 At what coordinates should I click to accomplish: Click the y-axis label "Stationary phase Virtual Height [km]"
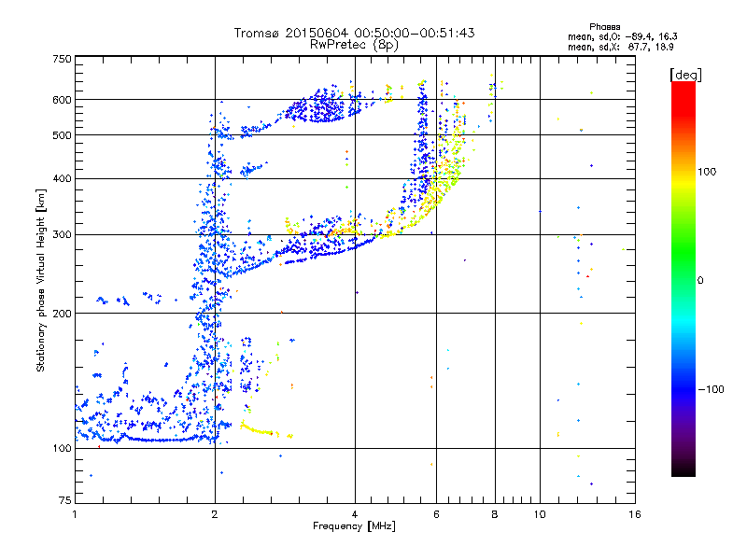(x=40, y=280)
